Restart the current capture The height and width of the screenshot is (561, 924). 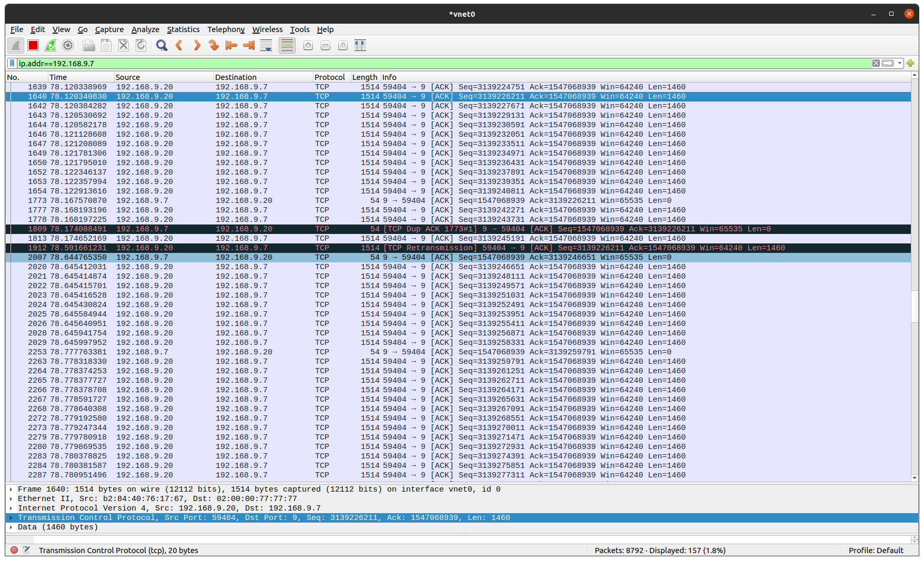coord(50,46)
